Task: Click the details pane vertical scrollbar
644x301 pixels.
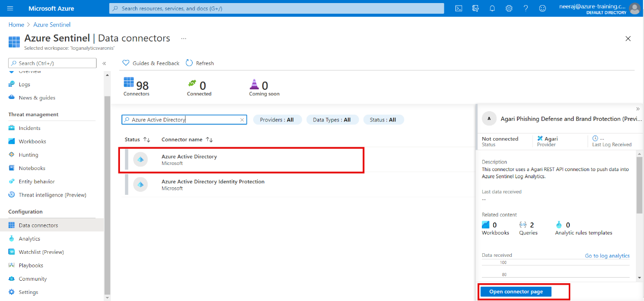Action: pyautogui.click(x=639, y=185)
